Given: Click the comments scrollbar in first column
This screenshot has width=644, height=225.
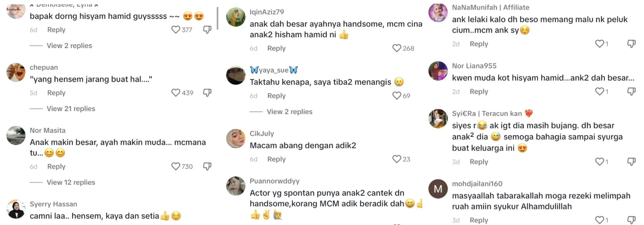Looking at the screenshot, I should click(x=218, y=18).
